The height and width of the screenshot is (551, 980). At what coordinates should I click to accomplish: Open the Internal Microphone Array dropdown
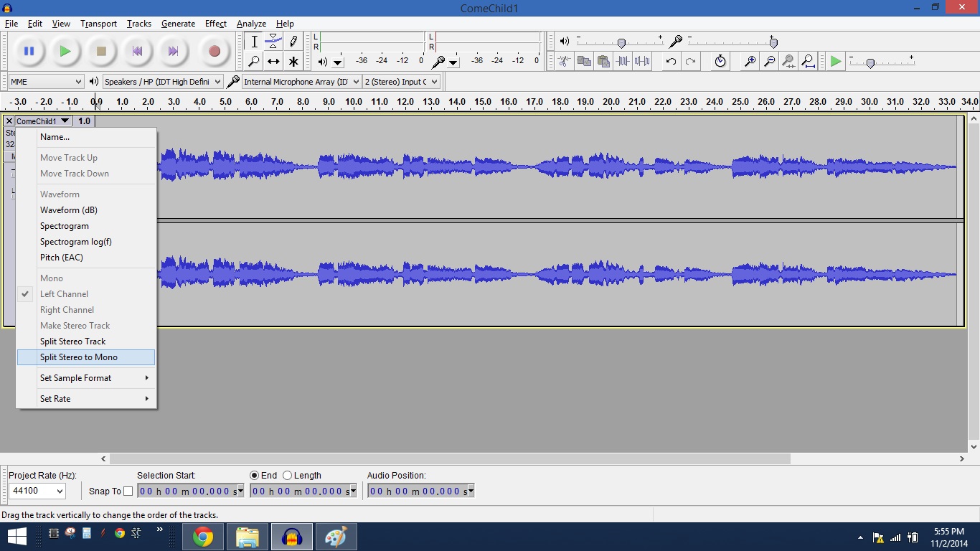(301, 82)
